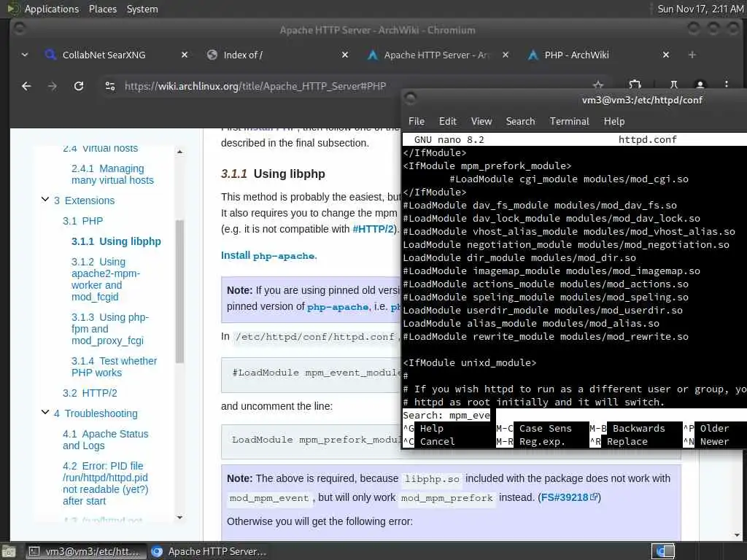Open the terminal Edit menu

447,122
